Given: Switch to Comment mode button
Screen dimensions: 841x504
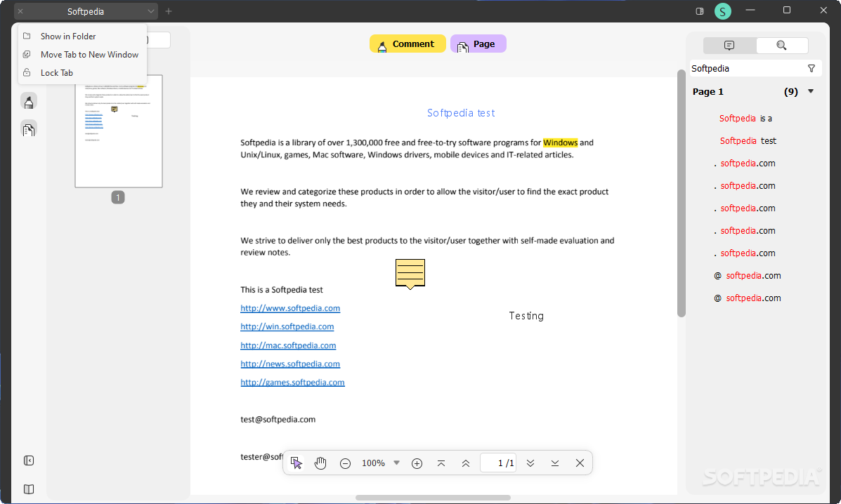Looking at the screenshot, I should [x=408, y=44].
